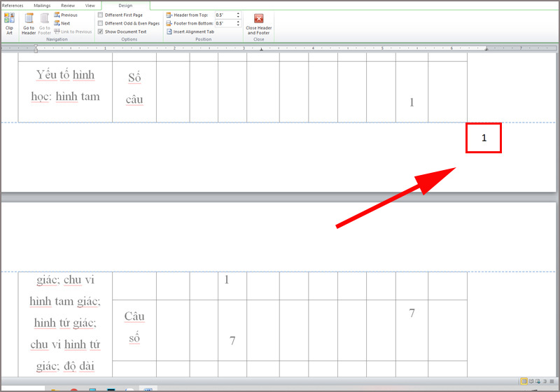Increase the Header from Top value
This screenshot has width=560, height=392.
tap(238, 13)
